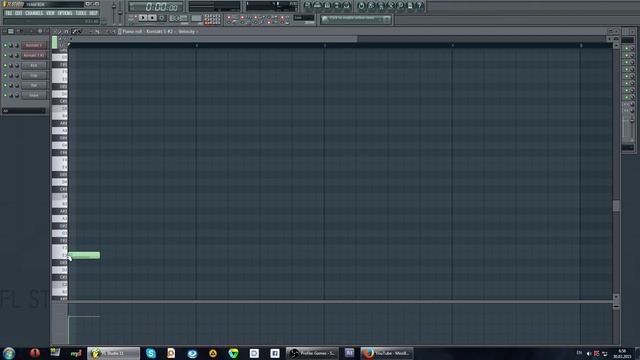Click the scroll down arrow of piano roll
Image resolution: width=640 pixels, height=360 pixels.
(x=616, y=297)
